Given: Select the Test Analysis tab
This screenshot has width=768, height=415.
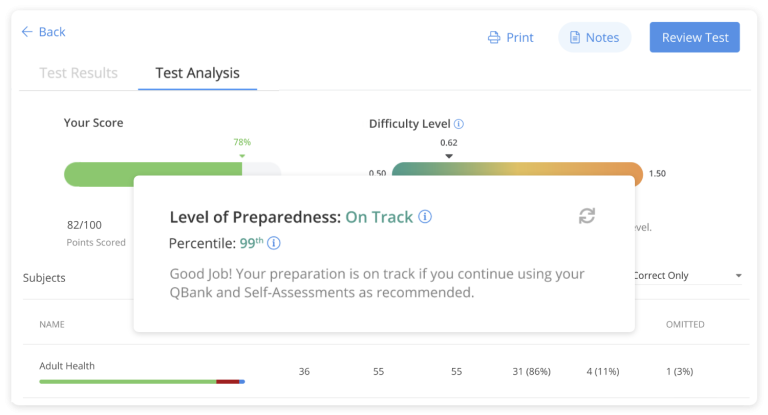Looking at the screenshot, I should coord(197,73).
